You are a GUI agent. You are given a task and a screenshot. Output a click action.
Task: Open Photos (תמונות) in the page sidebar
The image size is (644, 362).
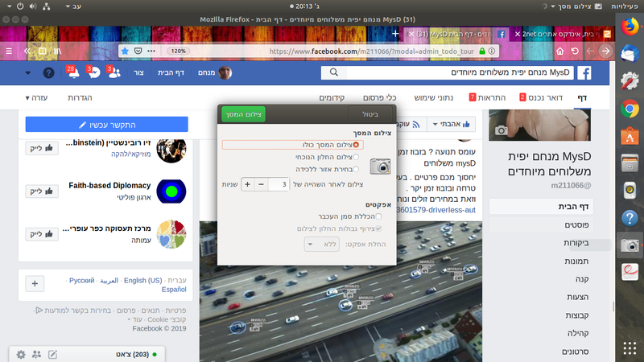pyautogui.click(x=576, y=261)
